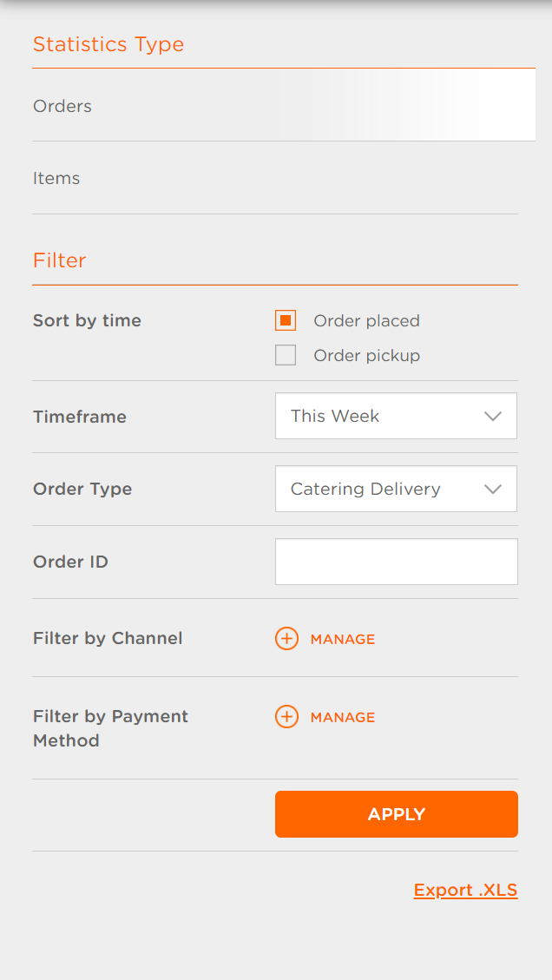
Task: Click the Export .XLS link
Action: (465, 890)
